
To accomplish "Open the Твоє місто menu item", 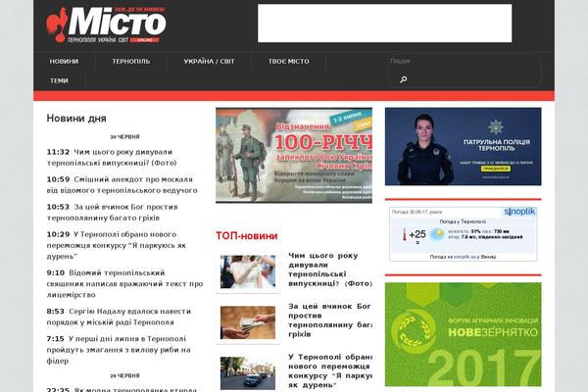I will tap(288, 61).
